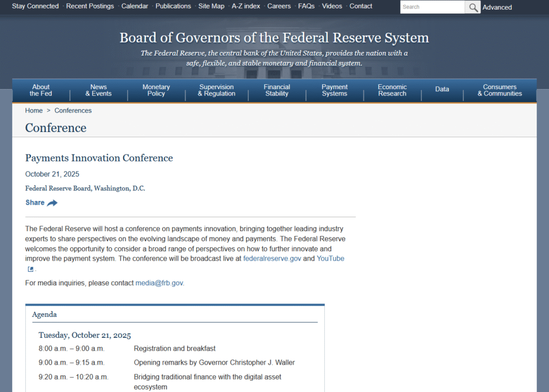Open the News & Events menu
Viewport: 549px width, 392px height.
[99, 90]
